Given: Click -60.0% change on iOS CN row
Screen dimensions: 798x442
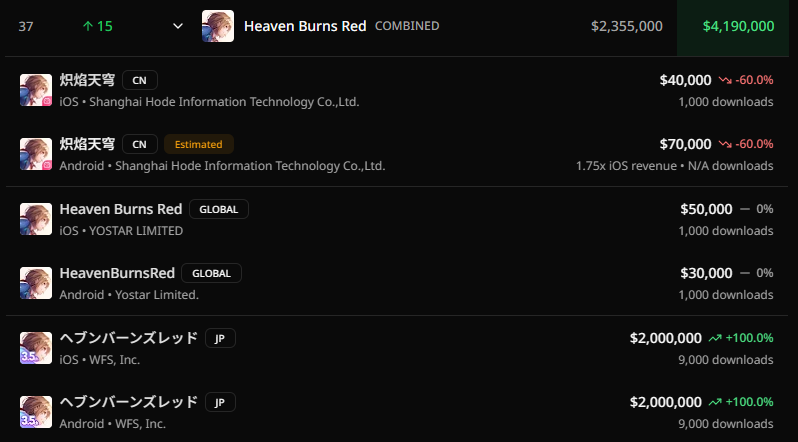Looking at the screenshot, I should [754, 80].
